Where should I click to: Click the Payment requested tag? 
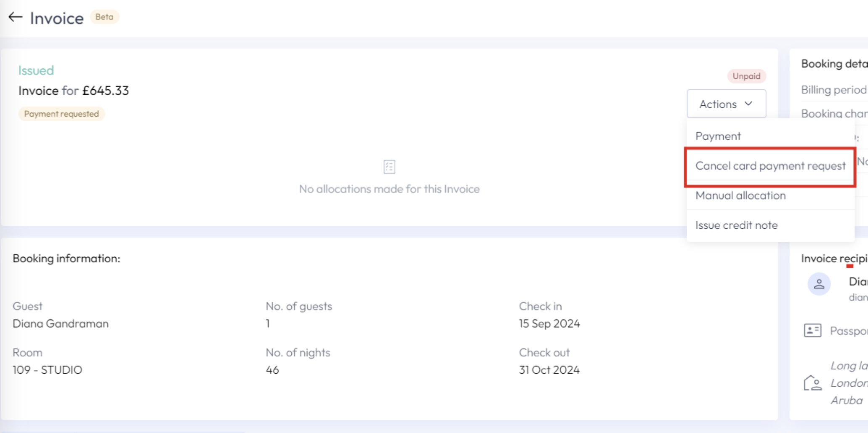(61, 114)
